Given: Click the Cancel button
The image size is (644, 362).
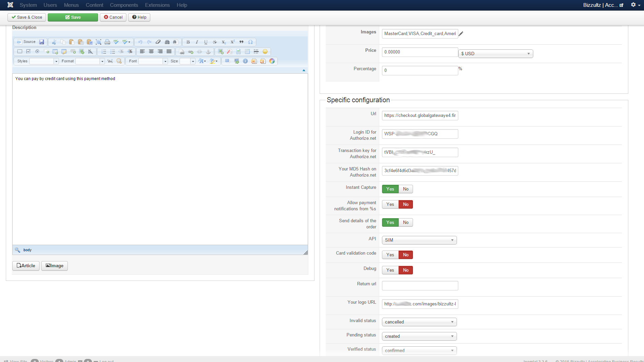Looking at the screenshot, I should click(x=113, y=17).
